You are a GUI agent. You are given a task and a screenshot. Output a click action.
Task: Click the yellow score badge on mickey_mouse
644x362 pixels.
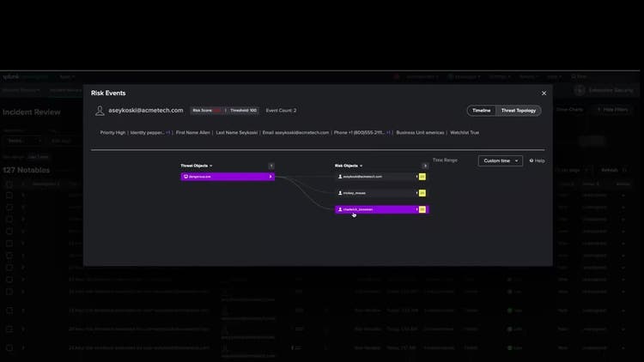pos(422,193)
